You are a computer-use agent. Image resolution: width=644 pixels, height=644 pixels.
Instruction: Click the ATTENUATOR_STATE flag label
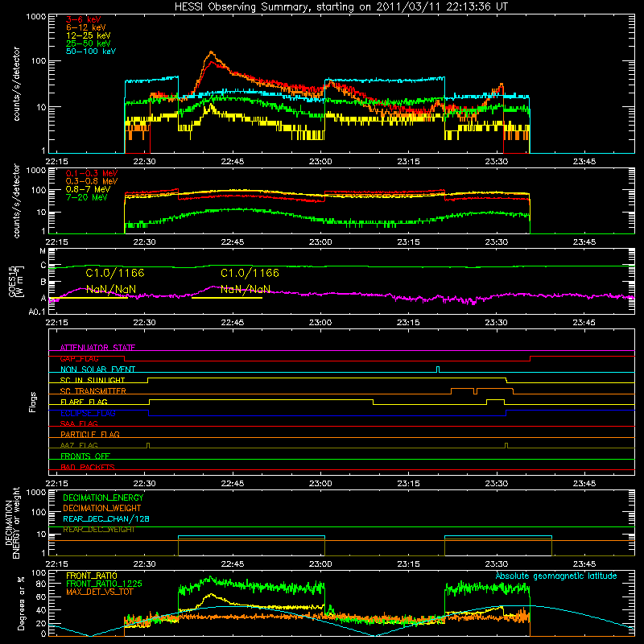point(97,348)
